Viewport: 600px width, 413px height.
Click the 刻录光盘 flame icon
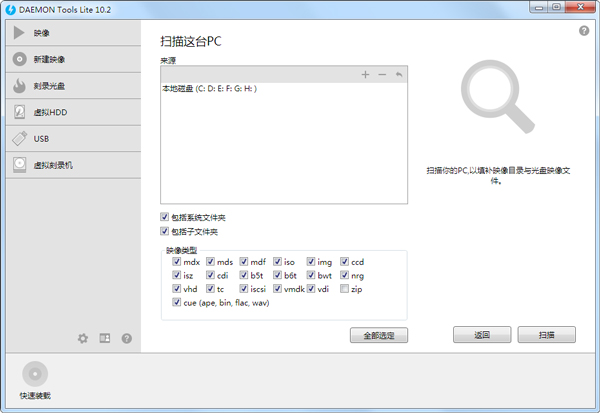pyautogui.click(x=19, y=86)
